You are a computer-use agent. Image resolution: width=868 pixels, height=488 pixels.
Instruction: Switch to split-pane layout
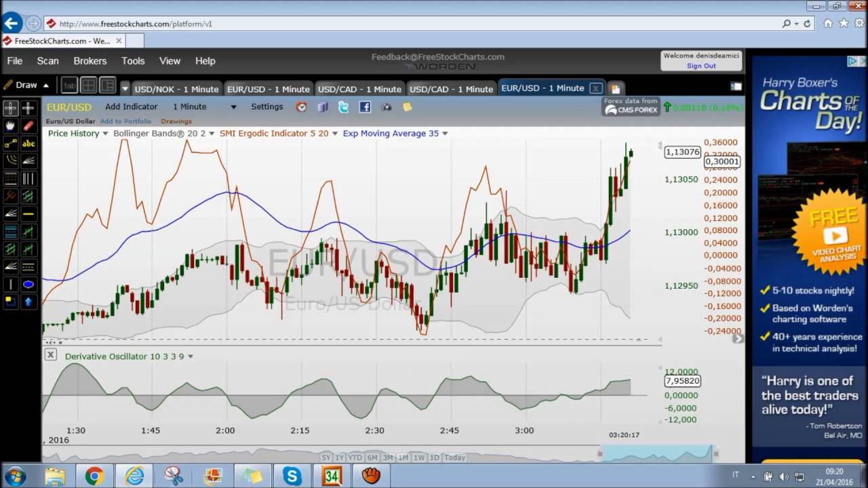point(108,85)
